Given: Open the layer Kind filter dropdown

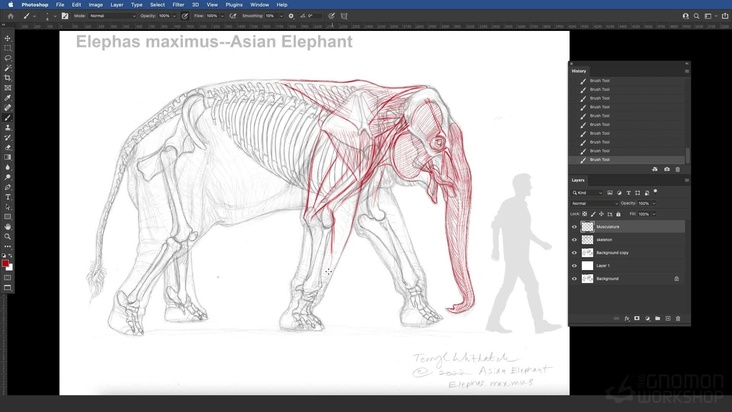Looking at the screenshot, I should (587, 193).
